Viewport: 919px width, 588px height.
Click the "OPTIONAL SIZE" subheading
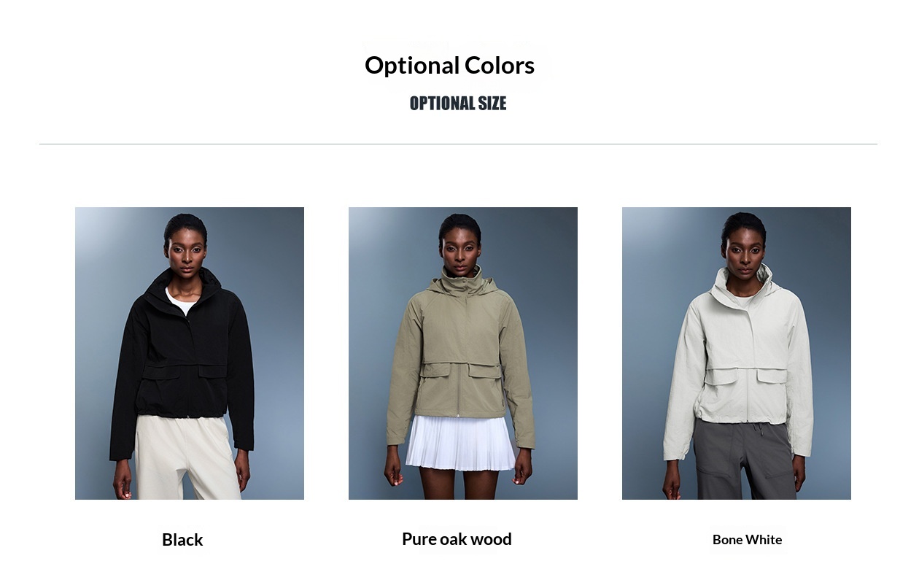458,104
